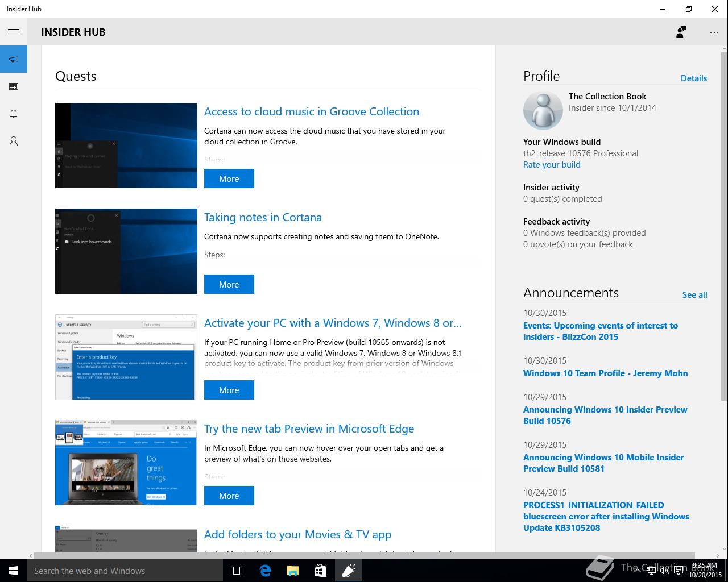Click the Rate your build link
The image size is (728, 582).
552,165
